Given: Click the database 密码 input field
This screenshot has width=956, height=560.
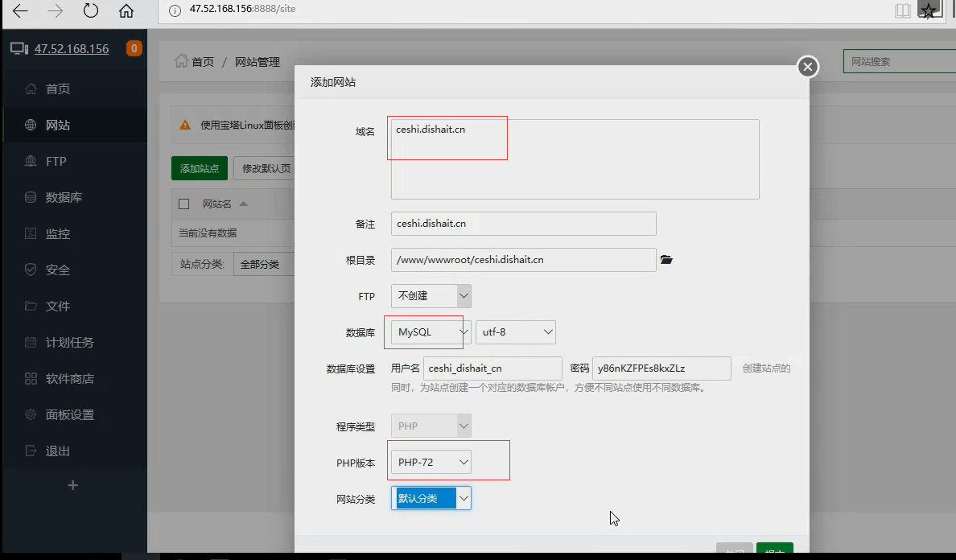Looking at the screenshot, I should pos(661,368).
